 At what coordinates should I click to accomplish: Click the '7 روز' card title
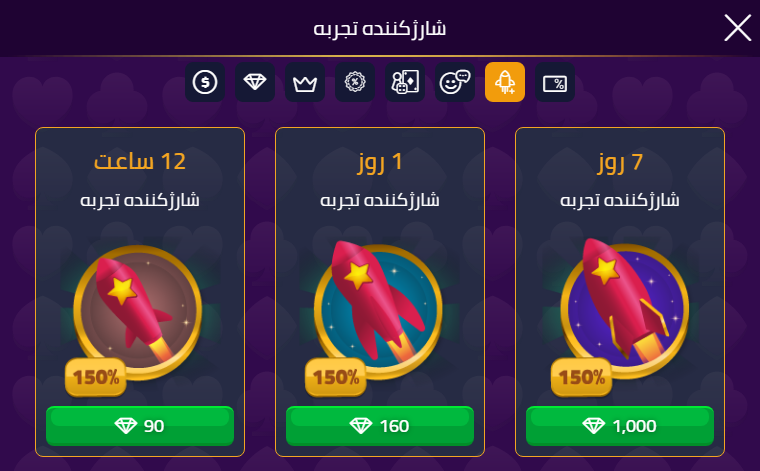click(620, 162)
